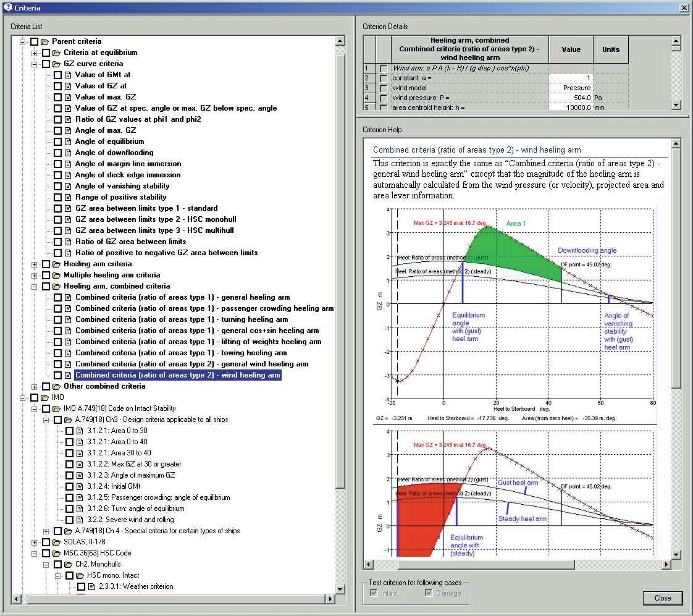Image resolution: width=693 pixels, height=616 pixels.
Task: Click the Criterion Help horizontal scrollbar thumb
Action: [486, 564]
